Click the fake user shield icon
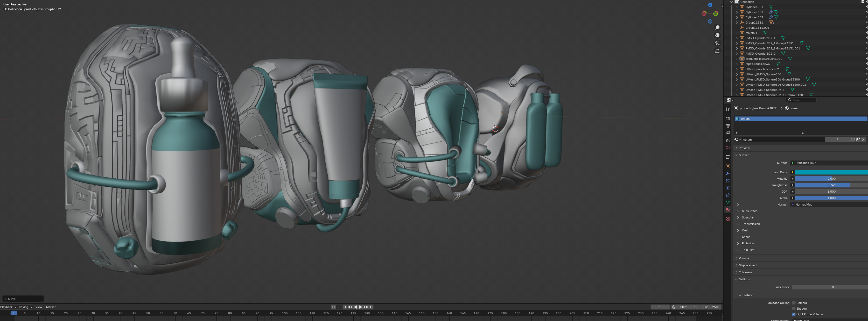The image size is (868, 321). point(852,140)
